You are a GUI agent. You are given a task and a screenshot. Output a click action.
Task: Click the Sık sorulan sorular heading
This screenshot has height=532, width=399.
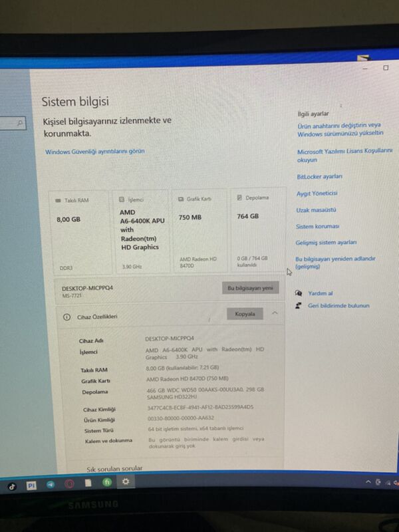tap(114, 468)
